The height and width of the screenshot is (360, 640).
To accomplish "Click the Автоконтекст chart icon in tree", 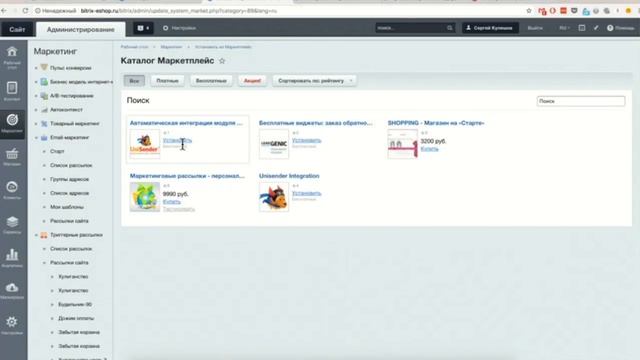I will tap(44, 110).
